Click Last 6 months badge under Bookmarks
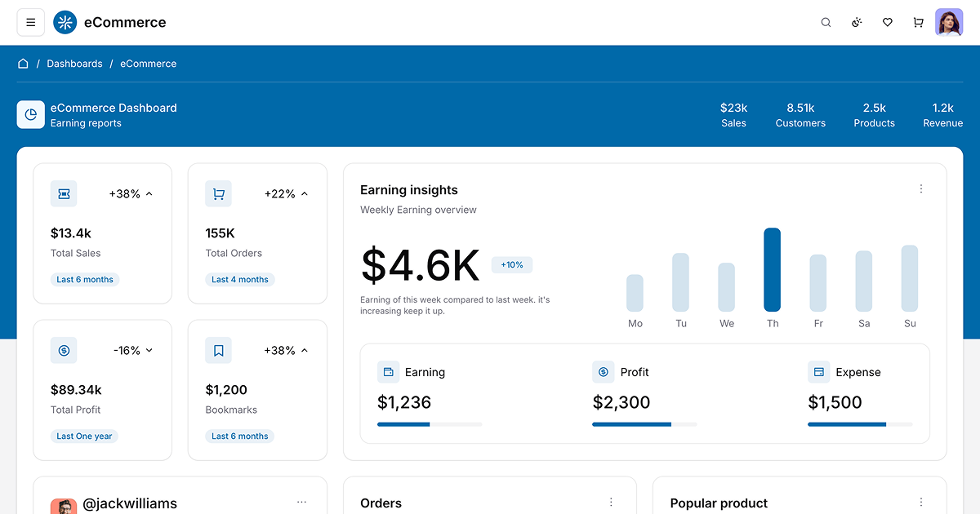Image resolution: width=980 pixels, height=514 pixels. point(240,436)
